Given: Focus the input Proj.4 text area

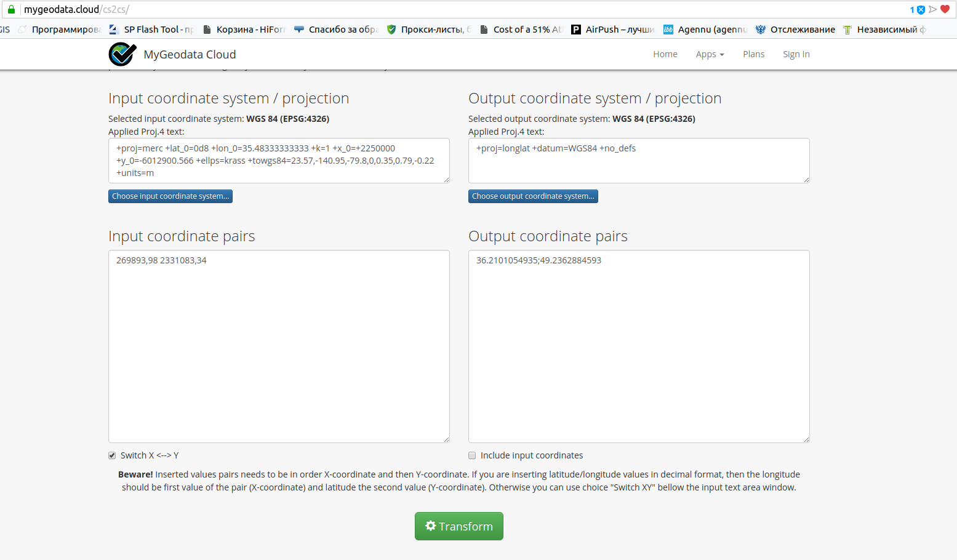Looking at the screenshot, I should [x=279, y=161].
